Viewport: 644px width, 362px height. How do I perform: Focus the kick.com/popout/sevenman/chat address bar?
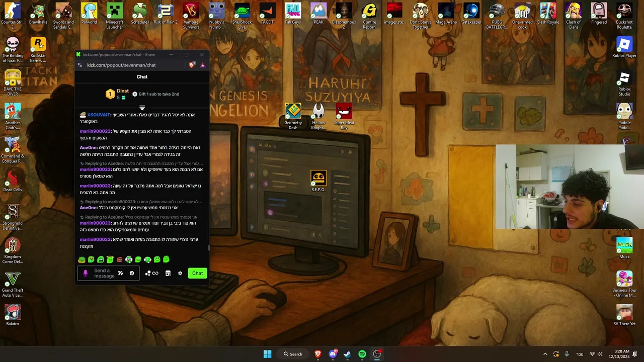pyautogui.click(x=121, y=65)
